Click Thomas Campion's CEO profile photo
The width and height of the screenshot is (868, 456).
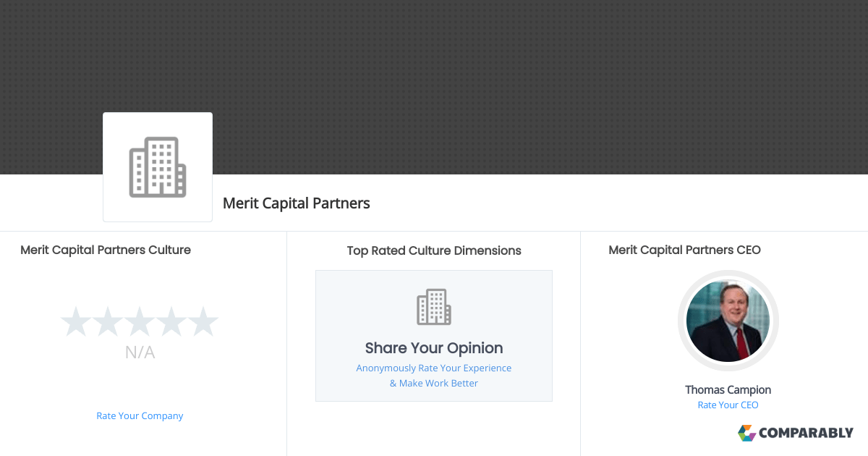(728, 321)
